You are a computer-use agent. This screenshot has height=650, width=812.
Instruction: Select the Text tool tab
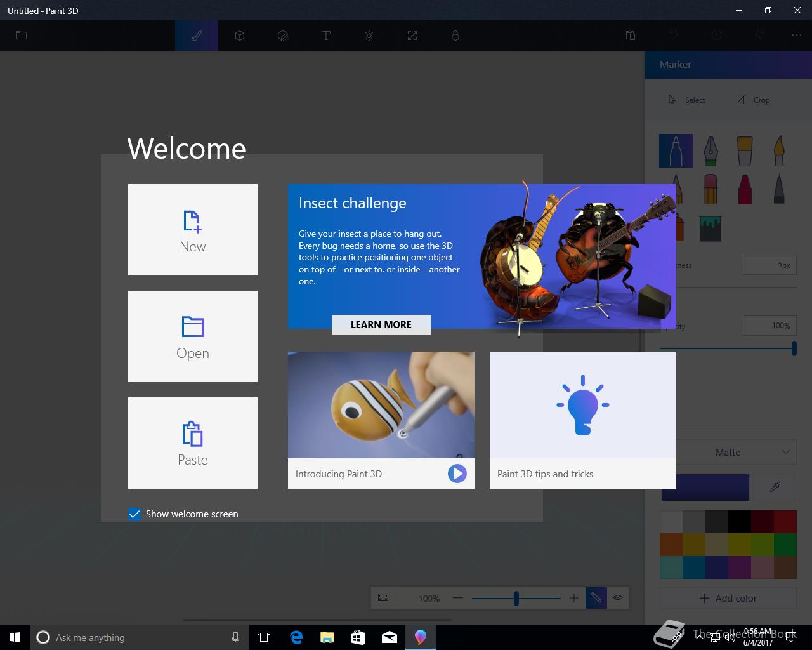(326, 36)
